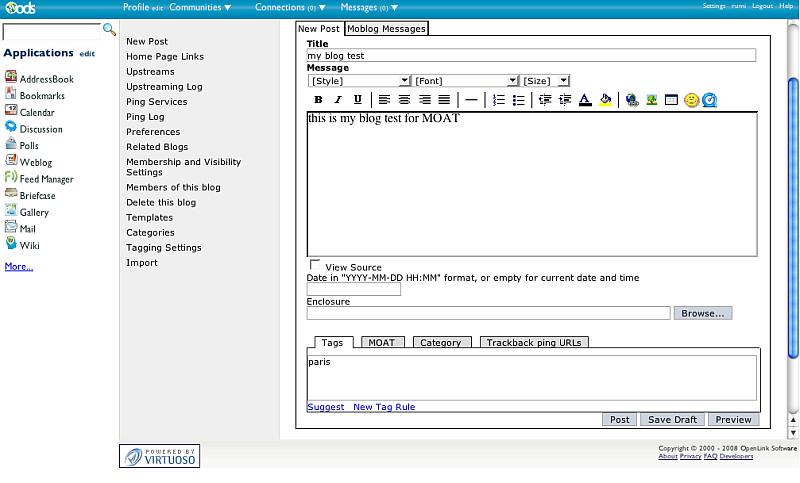Toggle bold formatting in the editor toolbar
The width and height of the screenshot is (800, 483).
pos(318,100)
